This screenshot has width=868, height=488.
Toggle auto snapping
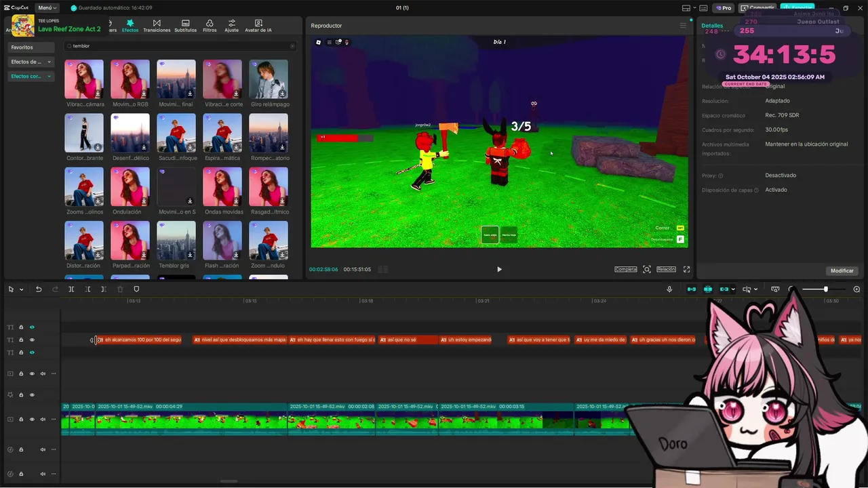click(x=708, y=289)
